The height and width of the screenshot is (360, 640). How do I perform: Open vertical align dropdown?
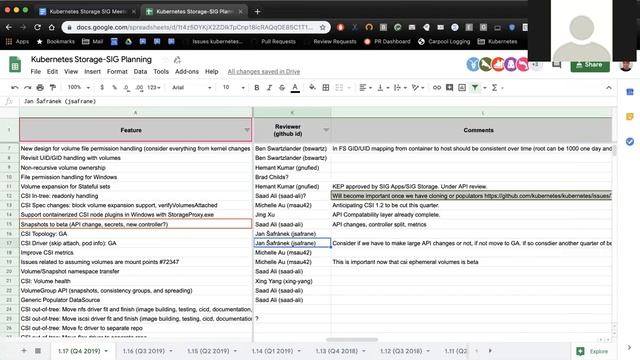[383, 87]
